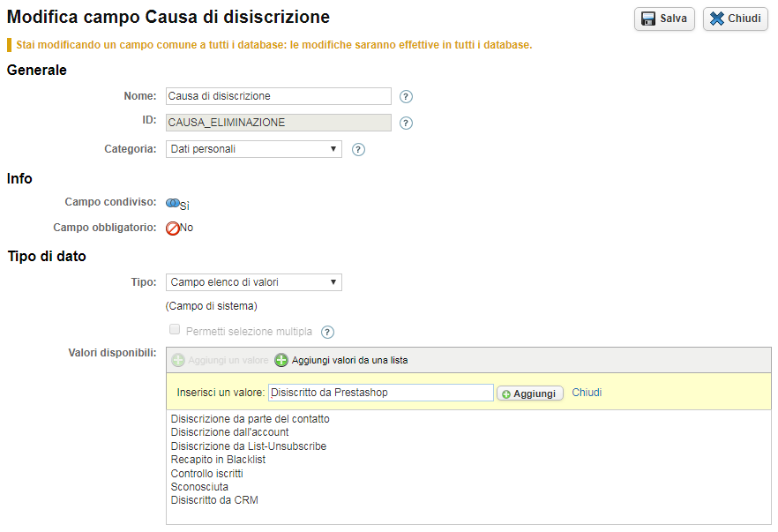Screen dimensions: 778x532
Task: Open the Categoria dropdown
Action: point(254,149)
